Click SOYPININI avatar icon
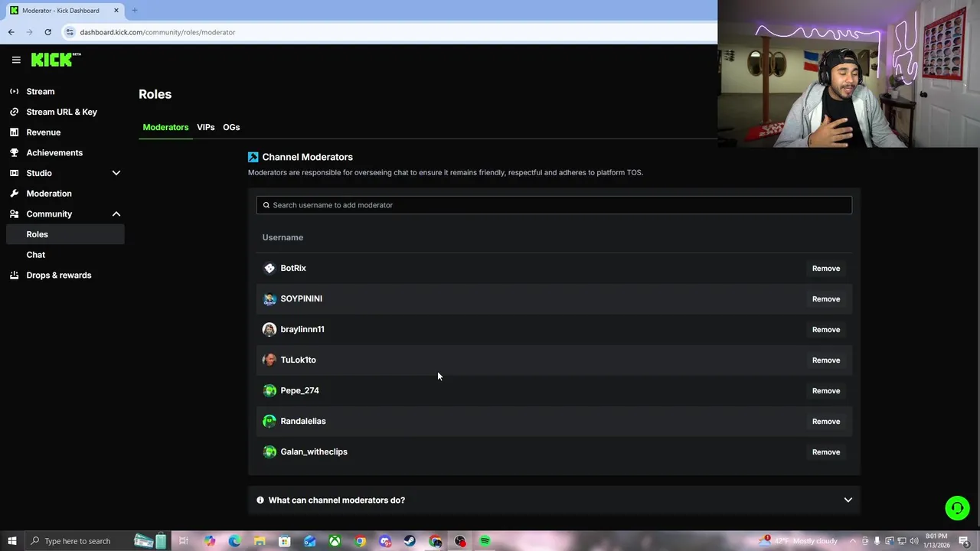 click(x=269, y=298)
